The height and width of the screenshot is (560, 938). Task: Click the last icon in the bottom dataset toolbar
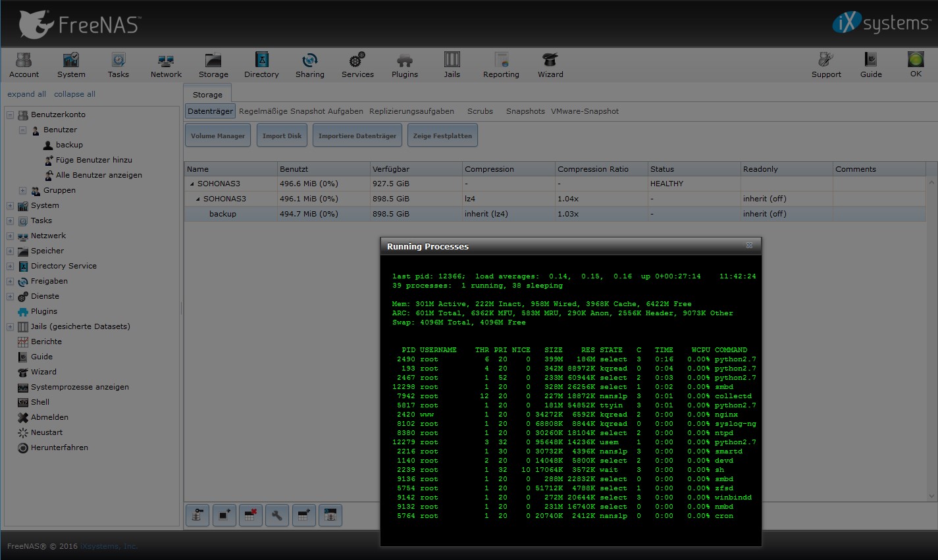(x=330, y=515)
